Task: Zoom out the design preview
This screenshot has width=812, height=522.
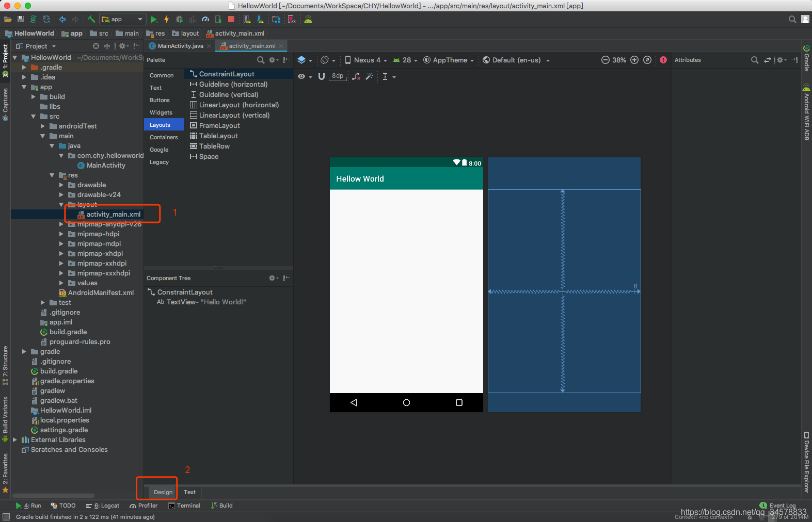Action: click(x=606, y=60)
